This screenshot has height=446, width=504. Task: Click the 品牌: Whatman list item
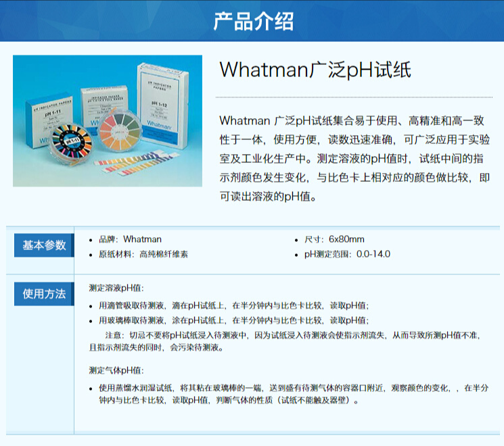(130, 239)
